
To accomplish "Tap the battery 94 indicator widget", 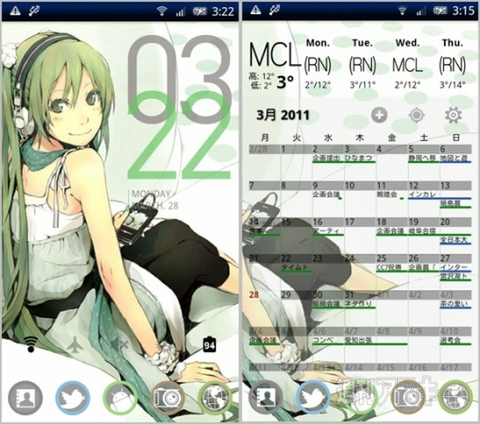I will [x=209, y=345].
